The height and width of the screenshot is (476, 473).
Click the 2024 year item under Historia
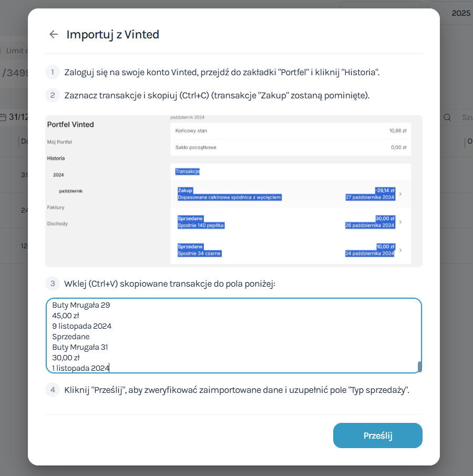tap(58, 175)
